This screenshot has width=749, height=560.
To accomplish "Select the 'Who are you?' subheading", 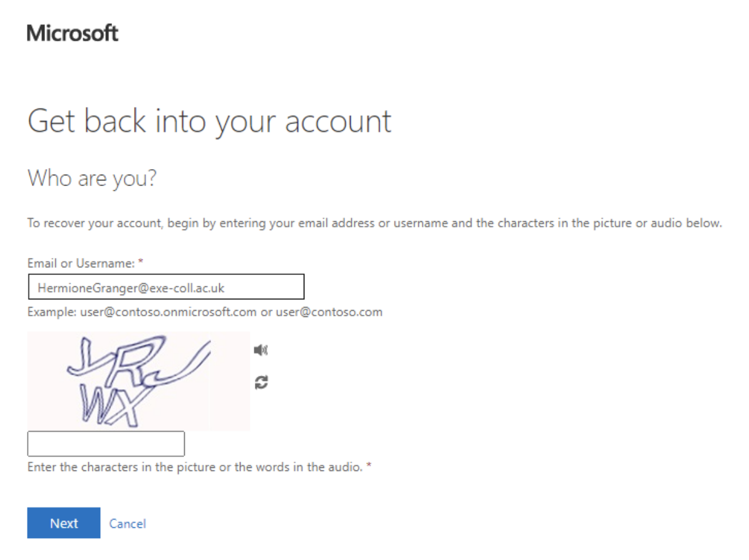I will 92,179.
